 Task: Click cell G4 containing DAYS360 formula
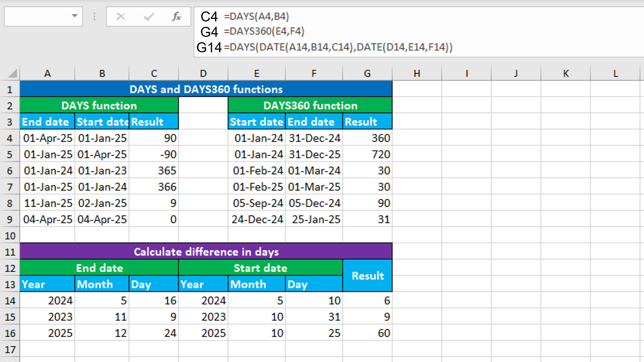pyautogui.click(x=367, y=138)
